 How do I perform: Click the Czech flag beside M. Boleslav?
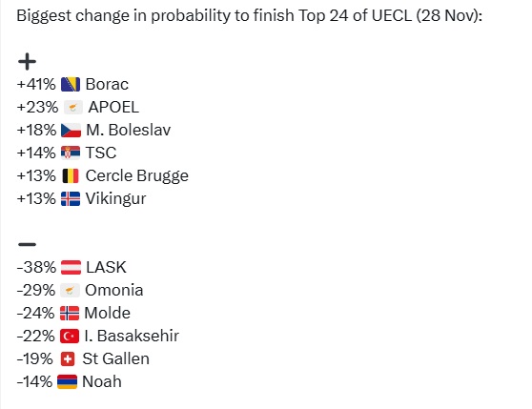pyautogui.click(x=71, y=131)
